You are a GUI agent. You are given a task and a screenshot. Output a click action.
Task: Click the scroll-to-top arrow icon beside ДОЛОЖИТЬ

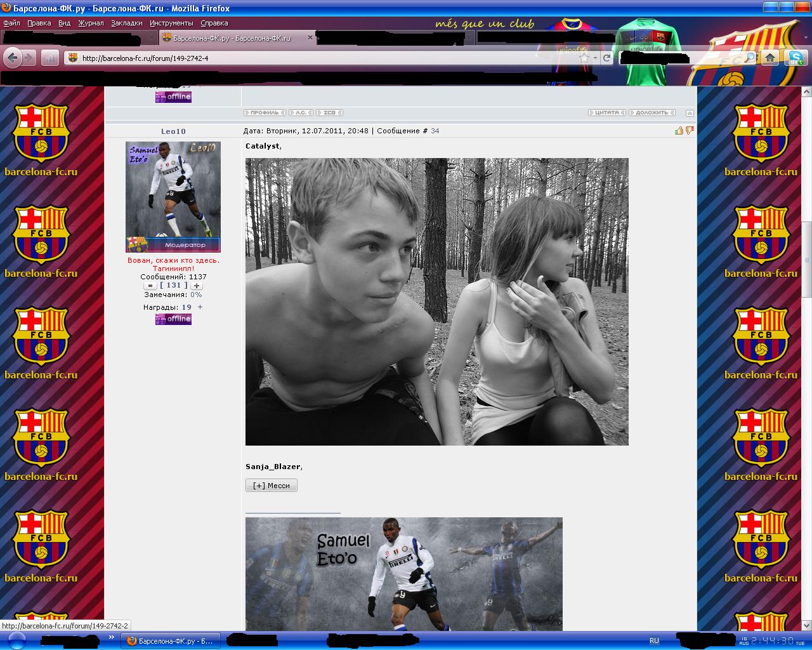[x=689, y=113]
